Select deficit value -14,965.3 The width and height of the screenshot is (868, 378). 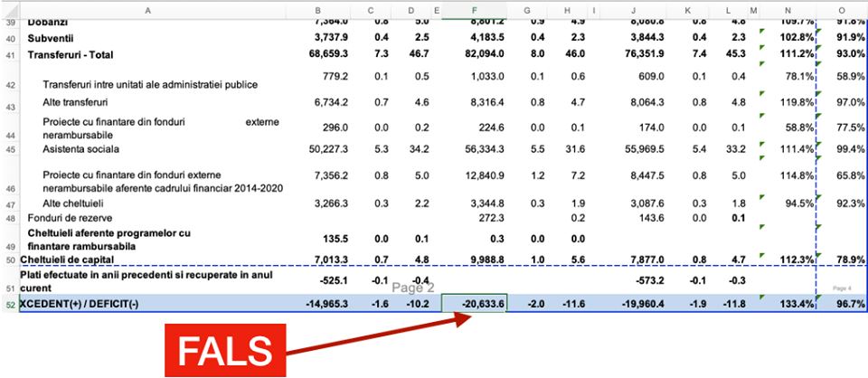pyautogui.click(x=321, y=303)
